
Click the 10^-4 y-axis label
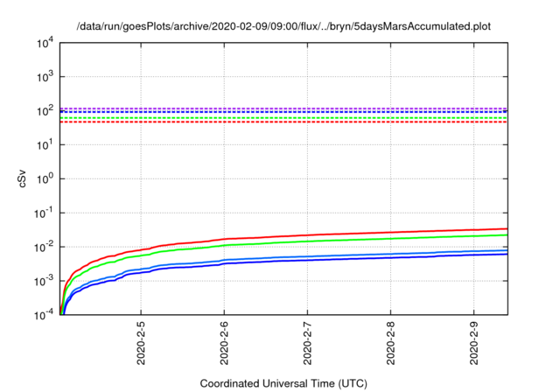43,314
